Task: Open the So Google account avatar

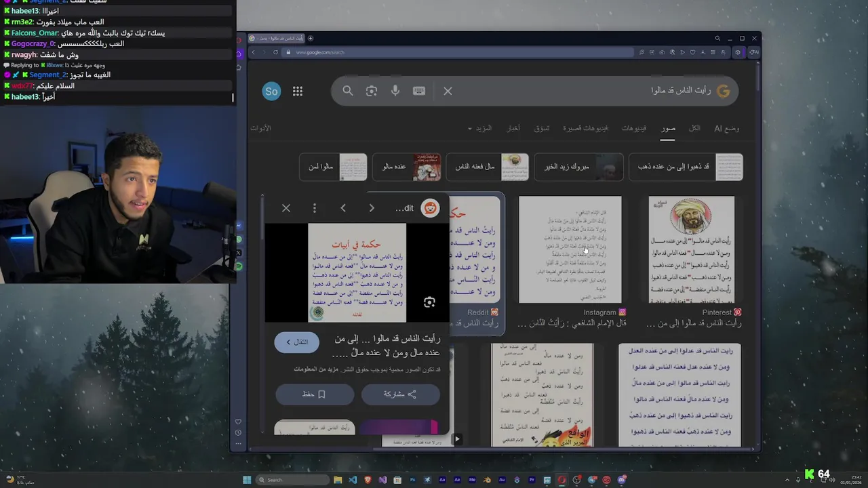Action: (x=271, y=91)
